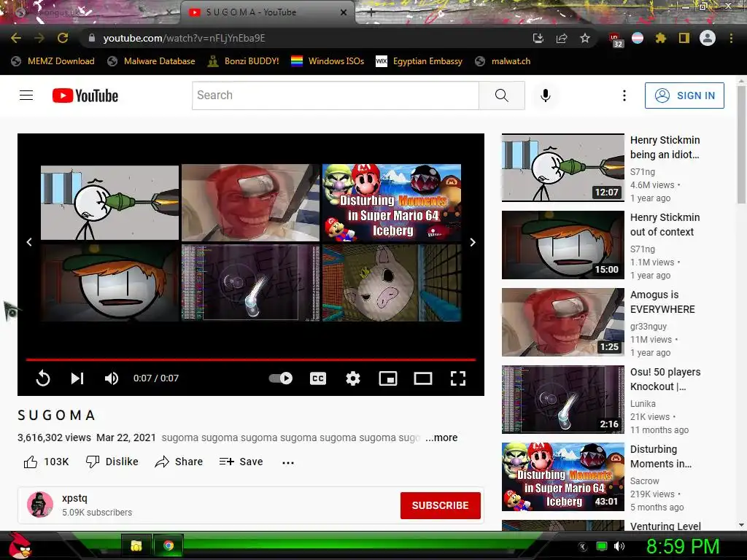This screenshot has width=747, height=560.
Task: Toggle theater mode
Action: (x=423, y=378)
